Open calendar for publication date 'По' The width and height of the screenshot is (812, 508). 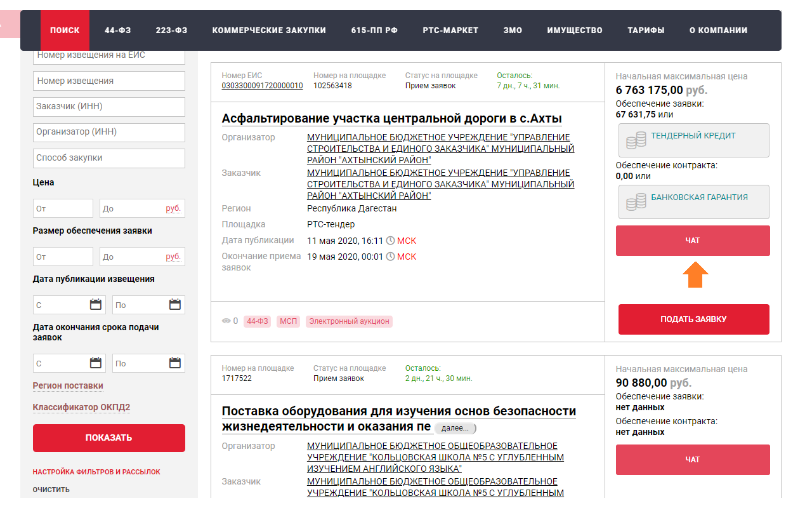(175, 305)
